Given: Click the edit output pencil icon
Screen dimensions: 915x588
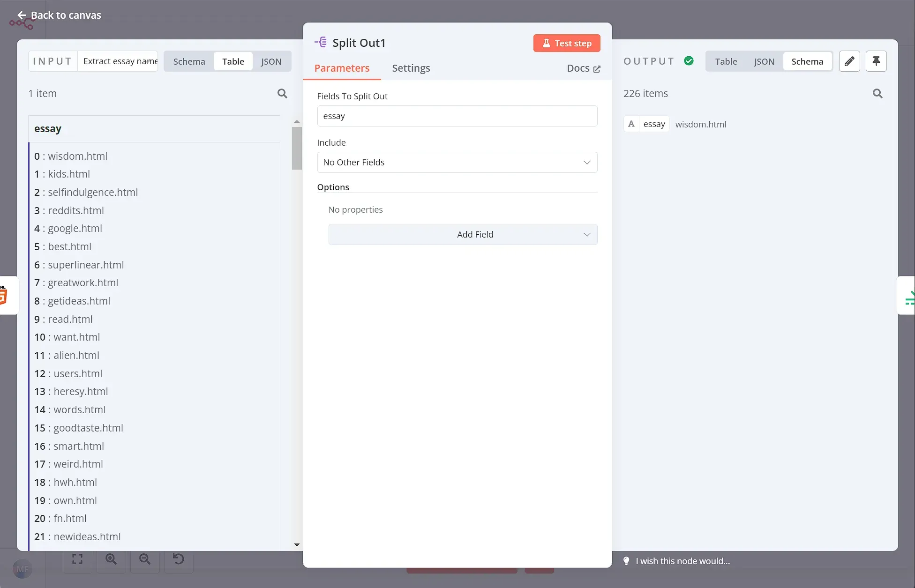Looking at the screenshot, I should (849, 61).
